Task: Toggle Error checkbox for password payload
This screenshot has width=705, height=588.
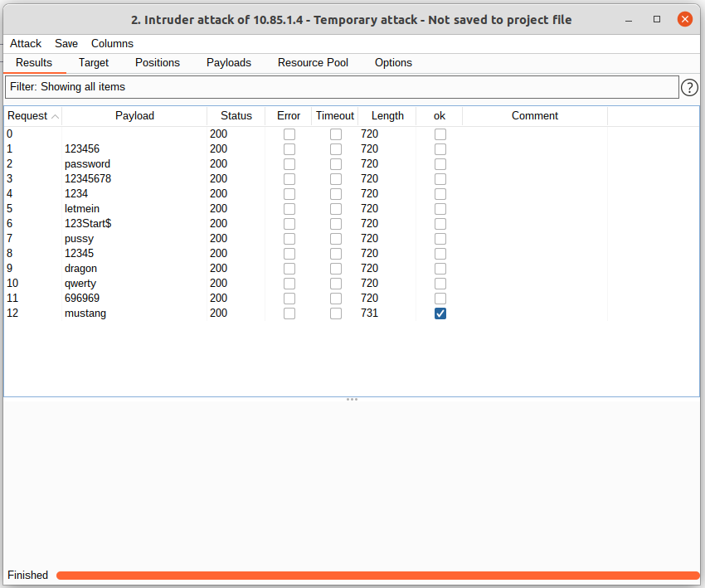Action: click(289, 164)
